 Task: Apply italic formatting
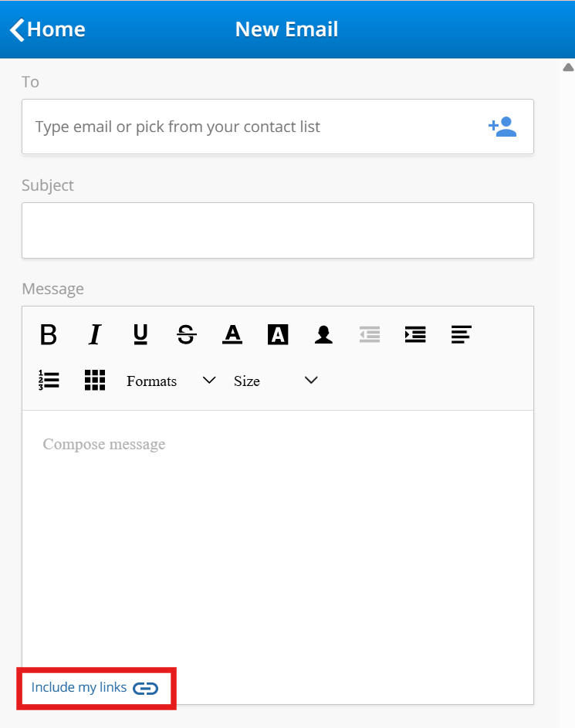(x=94, y=334)
